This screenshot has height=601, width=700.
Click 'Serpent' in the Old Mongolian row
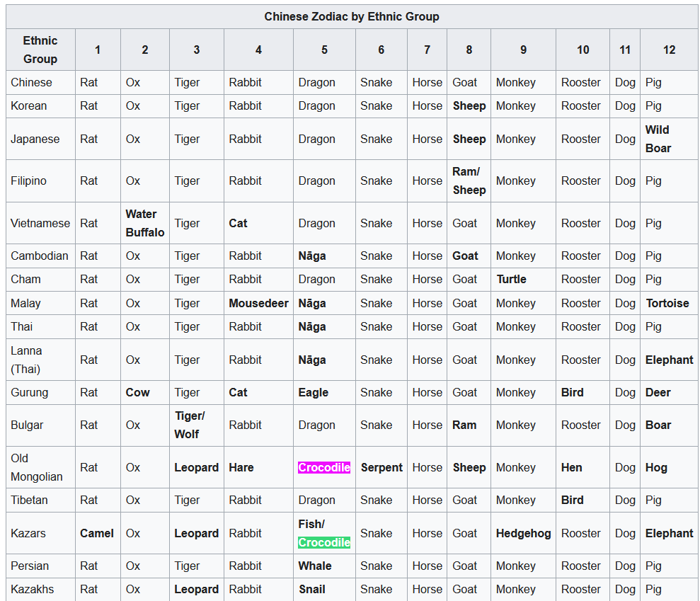(x=381, y=467)
